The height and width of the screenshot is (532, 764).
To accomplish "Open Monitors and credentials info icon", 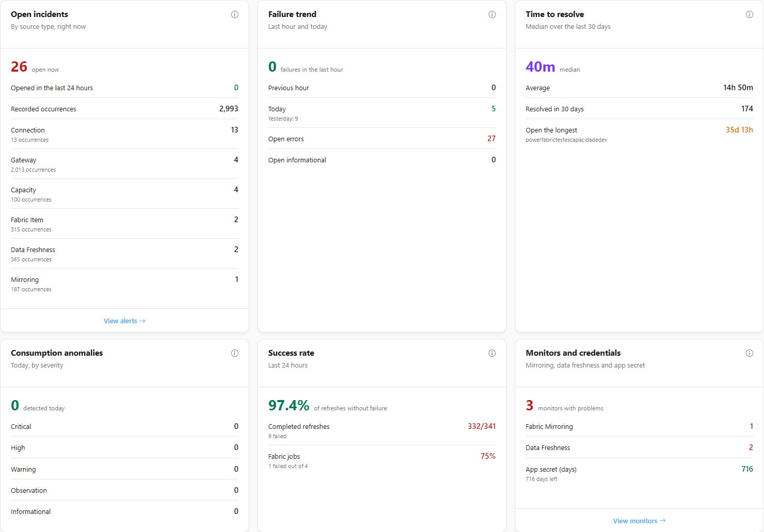I will pyautogui.click(x=750, y=353).
